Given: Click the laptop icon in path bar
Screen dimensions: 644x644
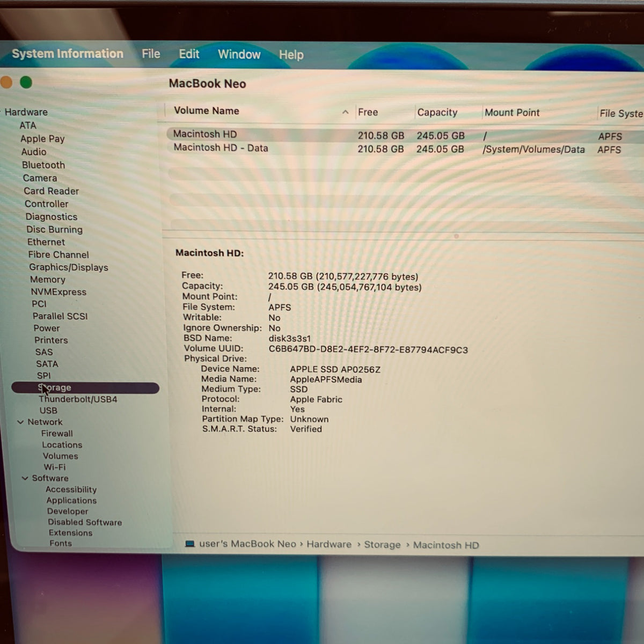Looking at the screenshot, I should pos(189,544).
